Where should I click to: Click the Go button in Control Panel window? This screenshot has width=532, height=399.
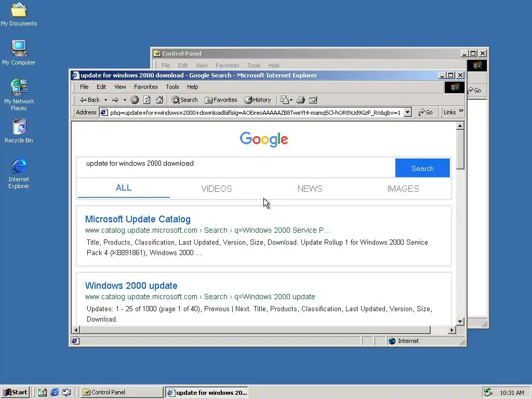474,90
